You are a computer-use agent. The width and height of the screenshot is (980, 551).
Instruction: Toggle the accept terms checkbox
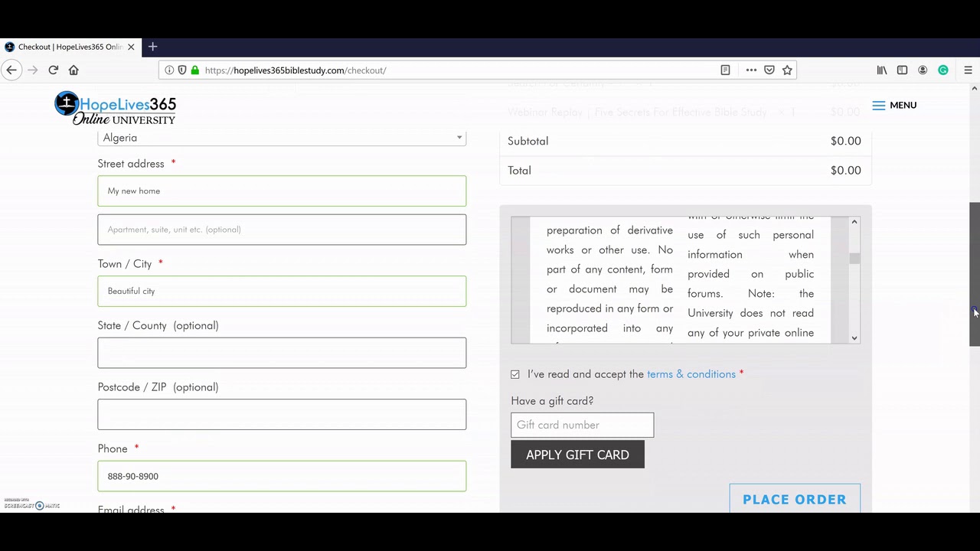pyautogui.click(x=515, y=374)
